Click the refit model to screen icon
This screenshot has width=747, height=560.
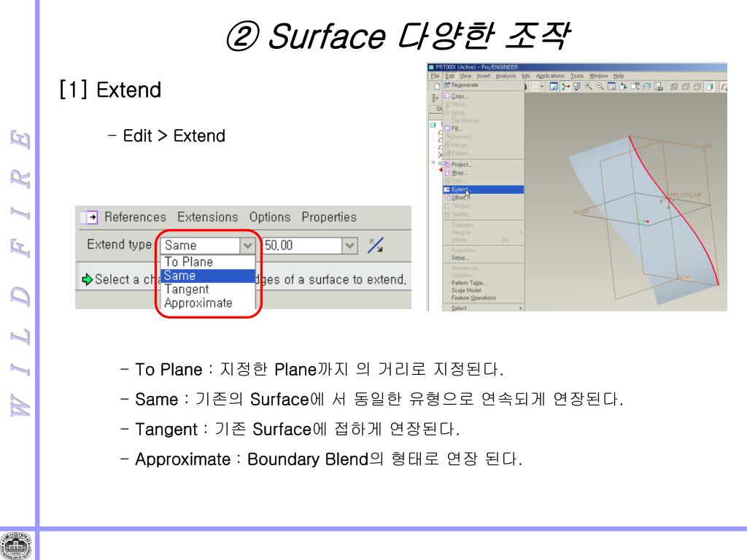[x=612, y=86]
